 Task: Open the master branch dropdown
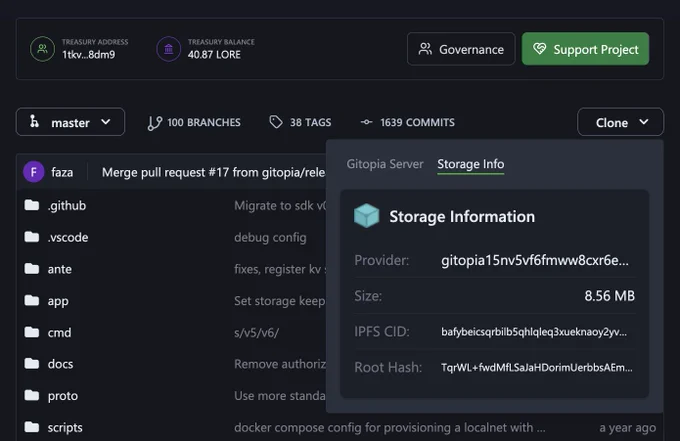70,122
